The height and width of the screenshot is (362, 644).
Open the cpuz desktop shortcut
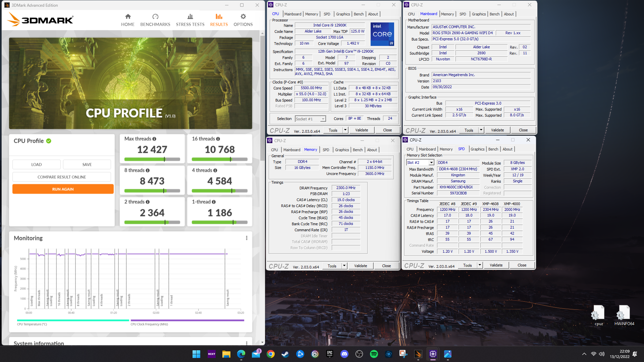pyautogui.click(x=599, y=315)
